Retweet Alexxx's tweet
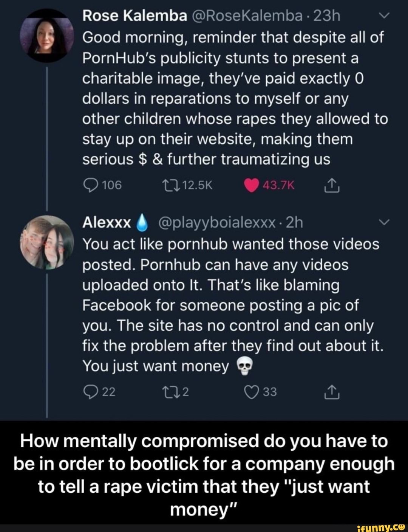408x532 pixels. point(166,392)
